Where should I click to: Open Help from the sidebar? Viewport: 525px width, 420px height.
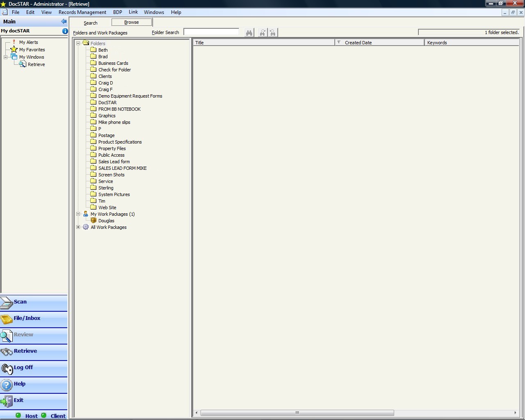34,385
